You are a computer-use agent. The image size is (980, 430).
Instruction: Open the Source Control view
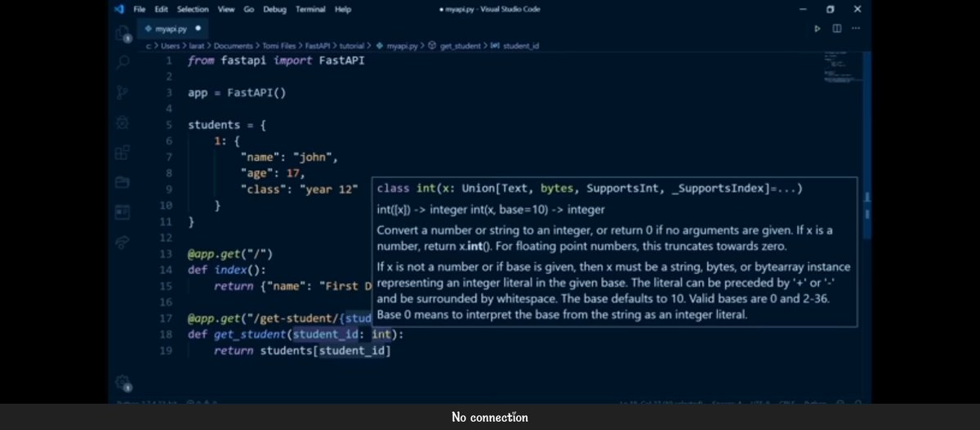coord(123,92)
